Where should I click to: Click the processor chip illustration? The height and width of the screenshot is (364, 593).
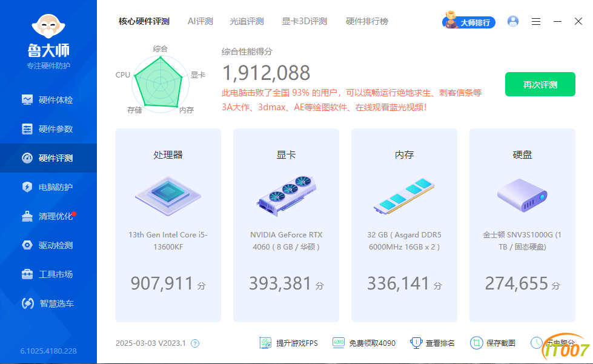click(x=168, y=196)
